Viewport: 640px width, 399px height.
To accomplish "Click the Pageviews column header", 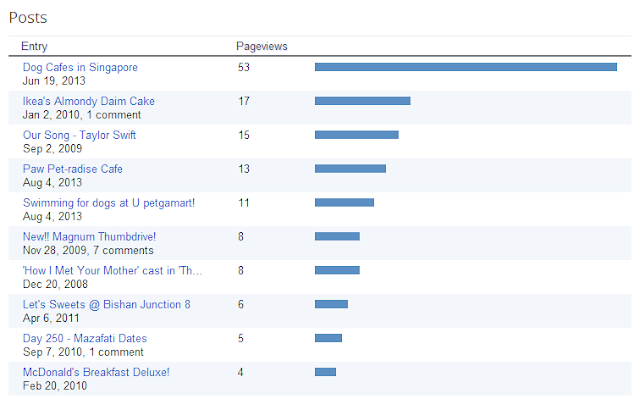I will 262,47.
